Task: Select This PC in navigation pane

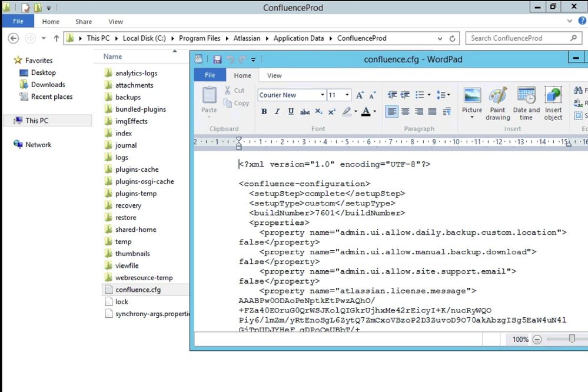Action: coord(47,121)
